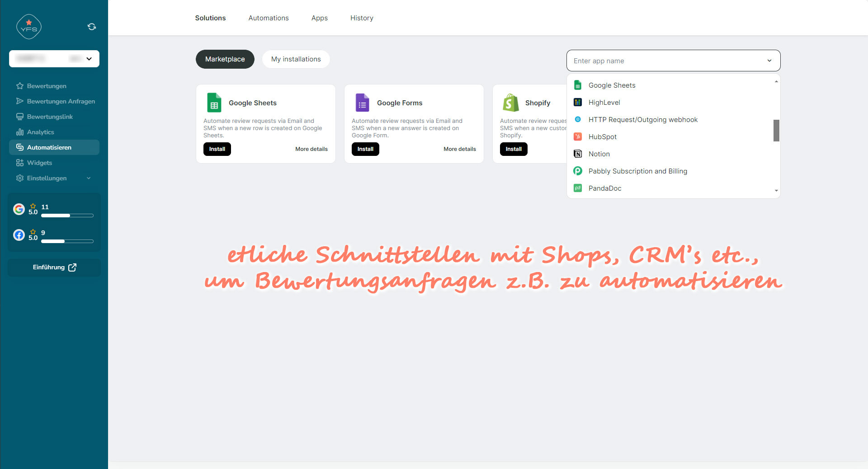Switch to the Automations tab
Screen dimensions: 868x469
[268, 18]
